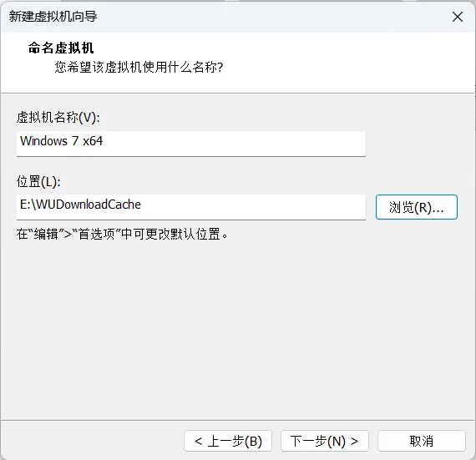Click the 浏览(R)... button

click(417, 207)
